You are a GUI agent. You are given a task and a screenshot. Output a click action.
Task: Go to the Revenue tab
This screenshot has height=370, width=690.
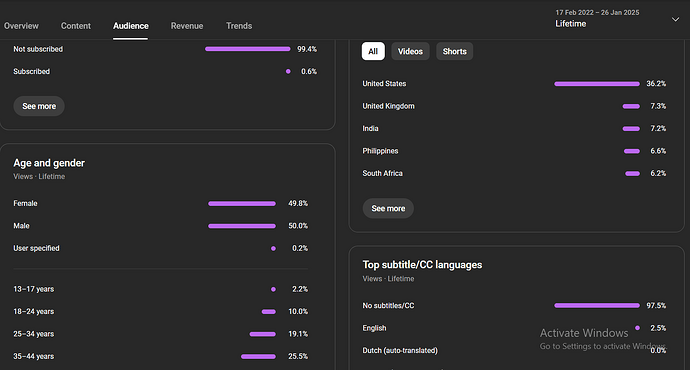coord(187,26)
